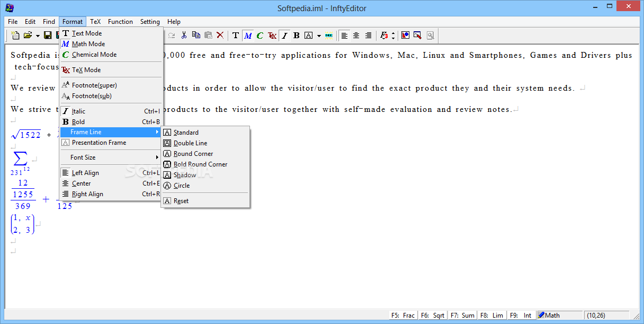This screenshot has height=324, width=644.
Task: Select Presentation Frame menu entry
Action: pos(111,143)
